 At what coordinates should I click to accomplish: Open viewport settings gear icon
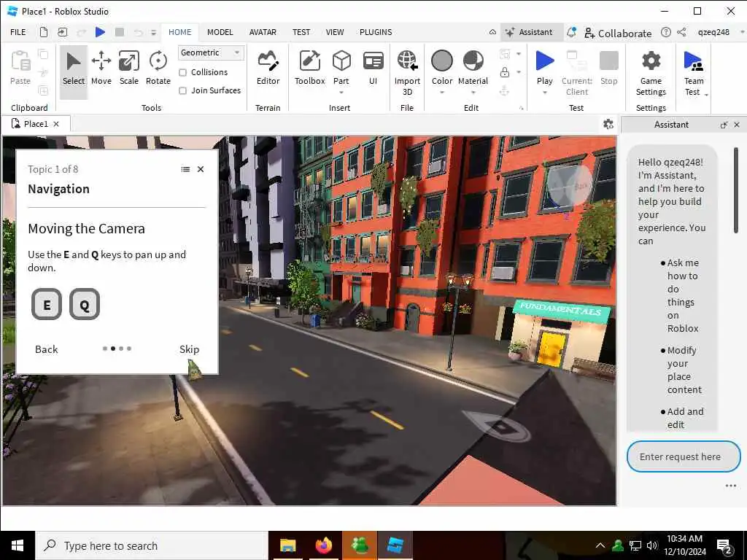pos(608,124)
